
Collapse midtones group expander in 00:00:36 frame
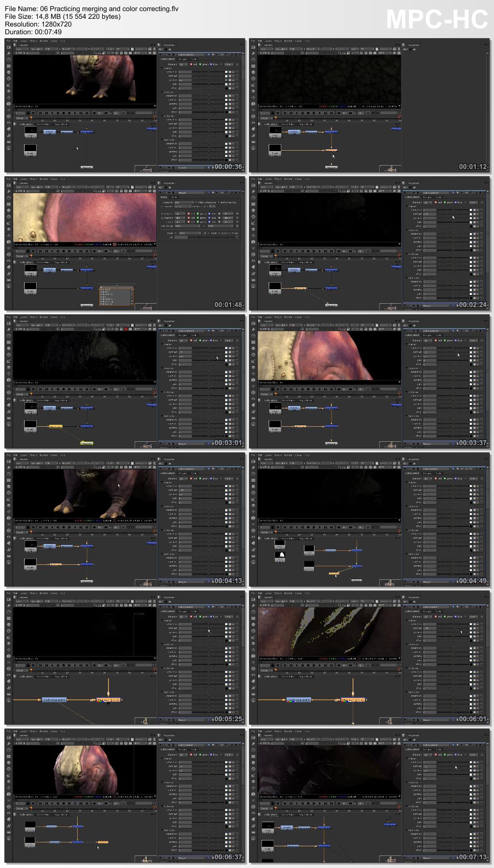(x=162, y=116)
